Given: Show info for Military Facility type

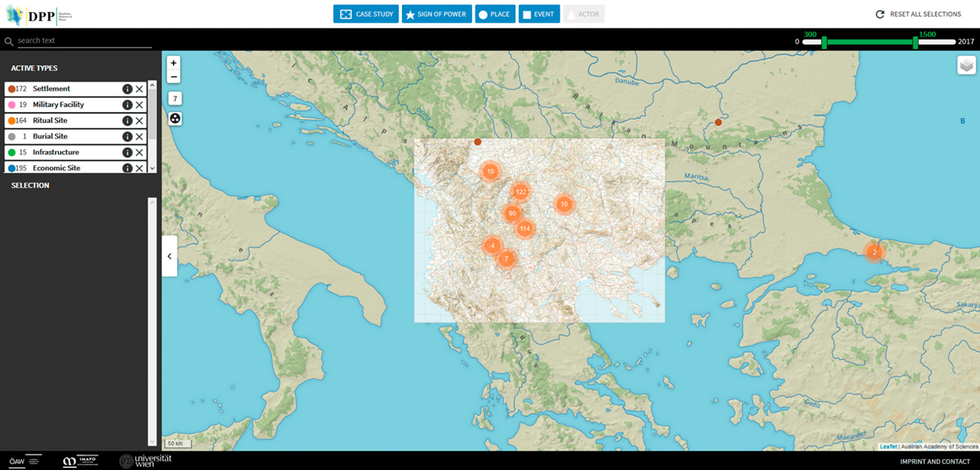Looking at the screenshot, I should point(127,105).
